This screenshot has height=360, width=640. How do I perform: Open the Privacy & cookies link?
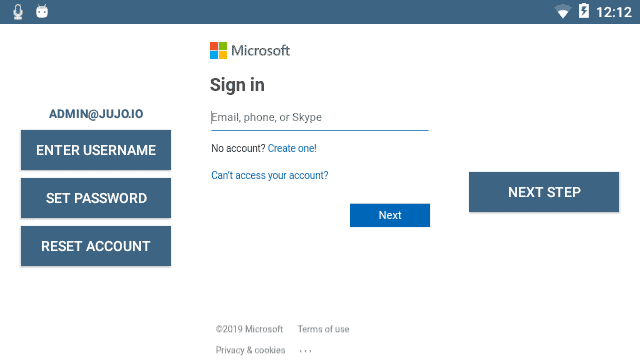click(x=250, y=350)
